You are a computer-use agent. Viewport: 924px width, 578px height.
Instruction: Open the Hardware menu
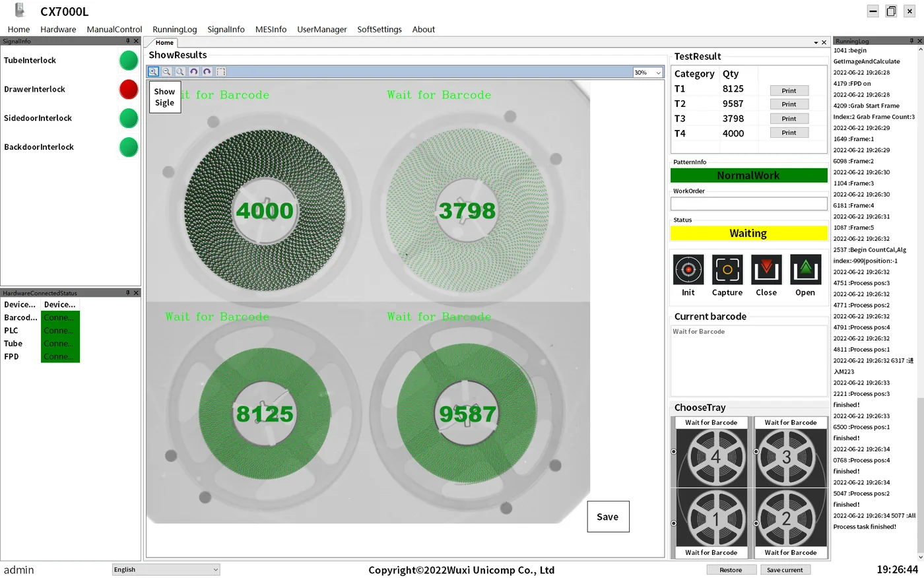[x=58, y=29]
